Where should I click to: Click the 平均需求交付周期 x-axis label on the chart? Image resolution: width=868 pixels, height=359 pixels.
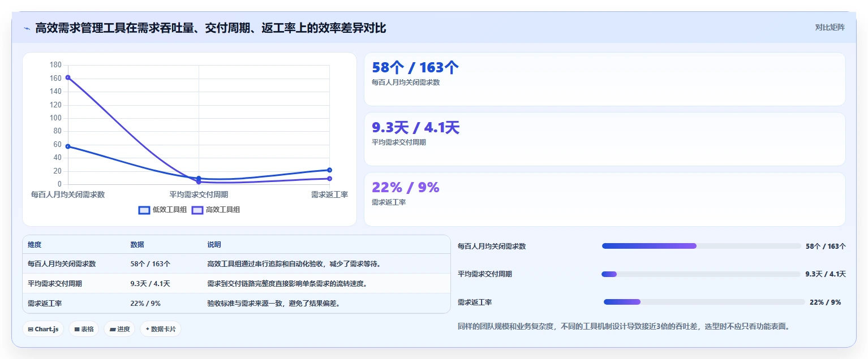click(x=199, y=194)
